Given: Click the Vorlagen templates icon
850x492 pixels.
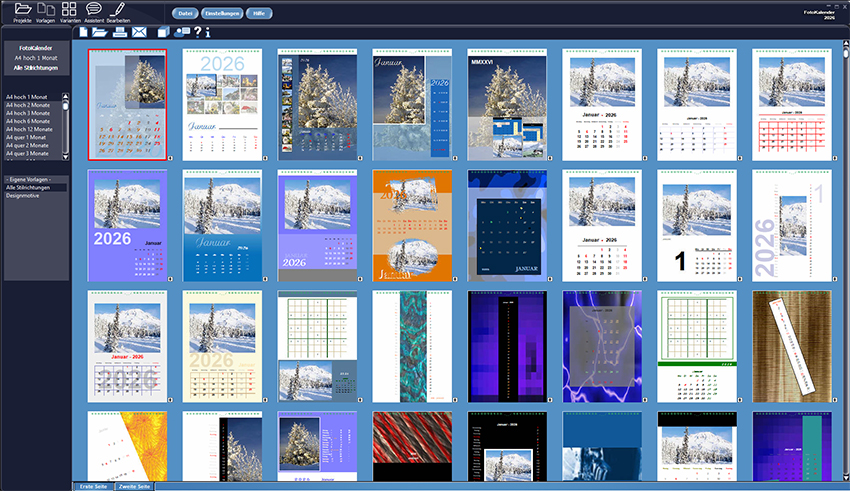Looking at the screenshot, I should click(45, 10).
